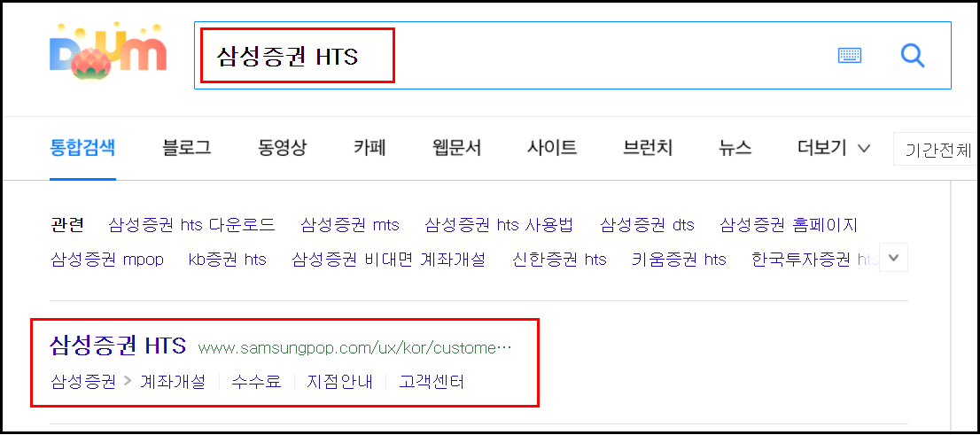Switch to the 동영상 tab

(282, 148)
